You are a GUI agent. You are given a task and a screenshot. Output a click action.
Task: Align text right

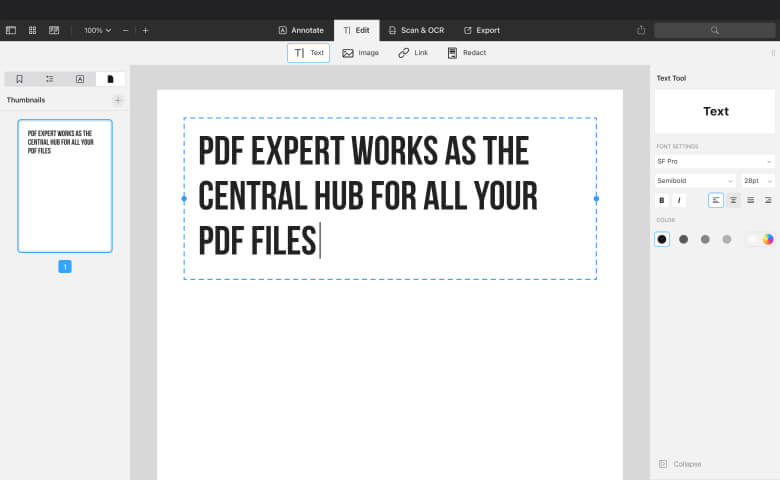tap(768, 200)
